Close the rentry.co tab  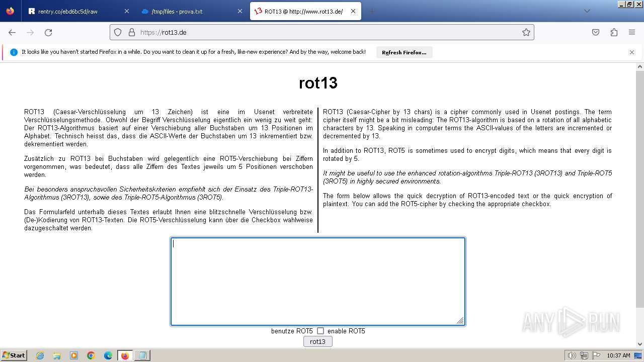126,11
